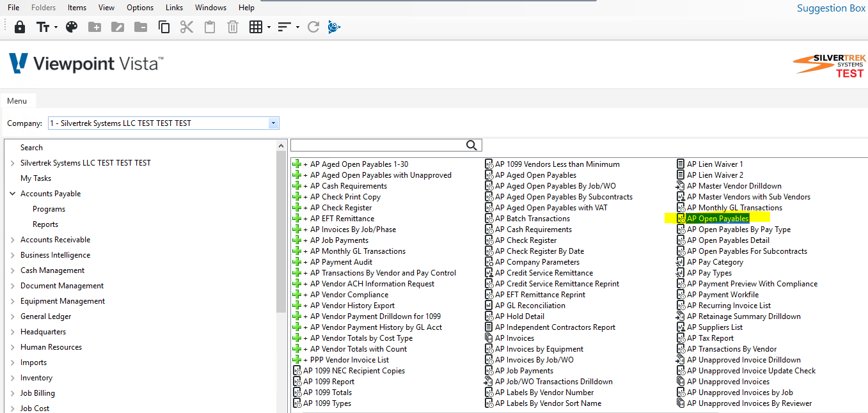Open the Company dropdown
Viewport: 868px width, 413px height.
pos(274,123)
